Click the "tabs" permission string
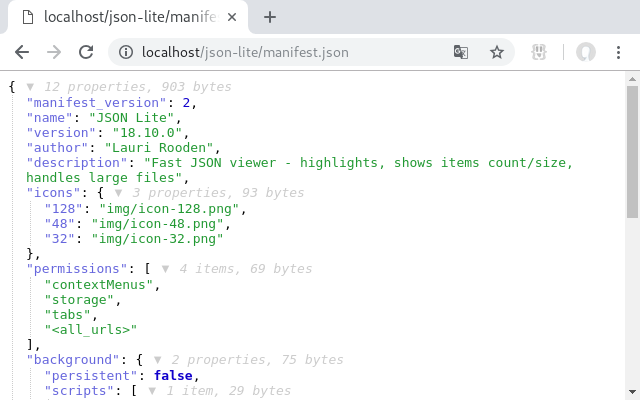The image size is (640, 400). (67, 315)
